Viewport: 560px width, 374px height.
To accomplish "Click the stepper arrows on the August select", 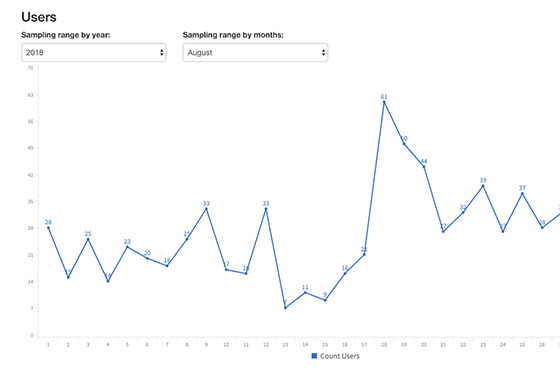I will 323,53.
